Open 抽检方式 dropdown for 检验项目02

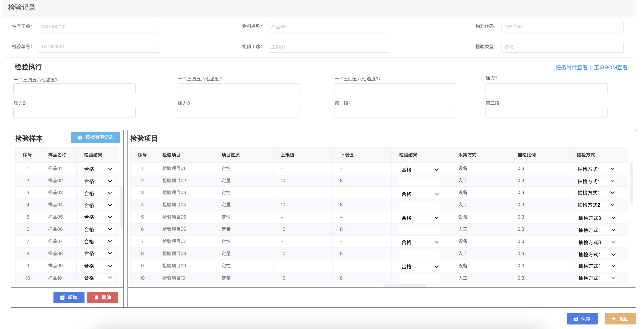click(x=596, y=181)
